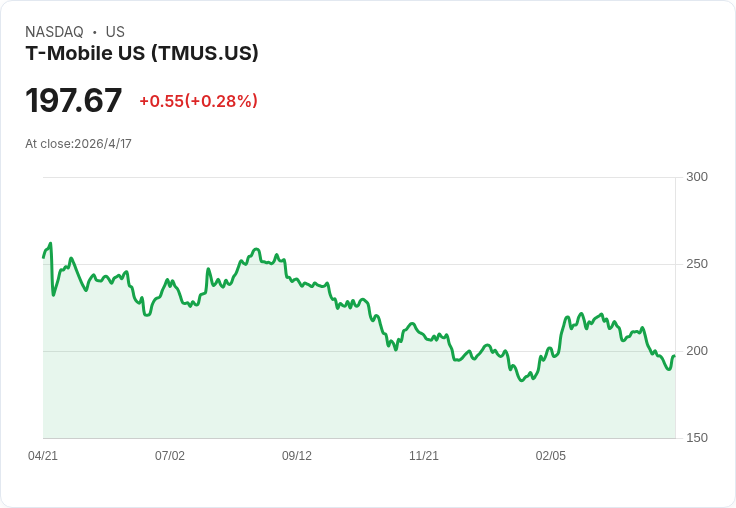This screenshot has height=508, width=736.
Task: Click the chart line's initial peak near 04/21
Action: [50, 243]
